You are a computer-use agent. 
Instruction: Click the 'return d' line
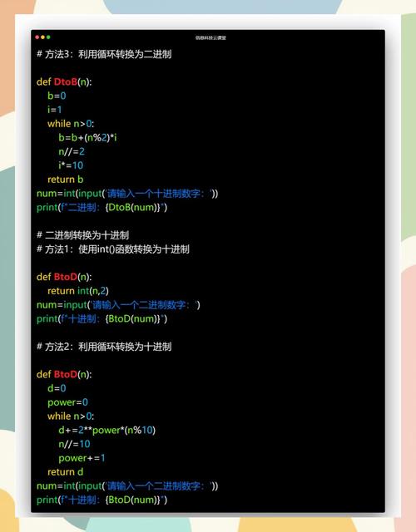[65, 471]
